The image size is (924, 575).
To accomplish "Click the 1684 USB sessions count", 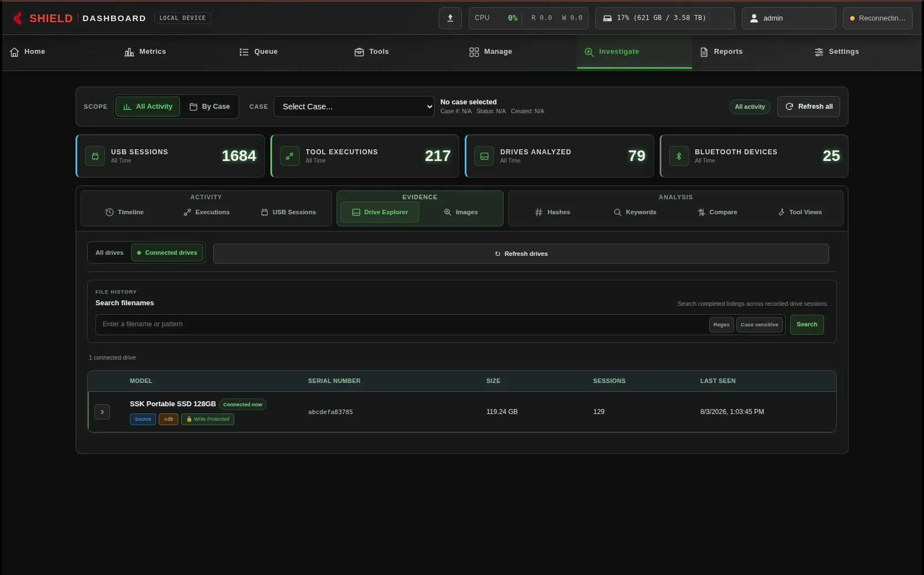I will [239, 156].
